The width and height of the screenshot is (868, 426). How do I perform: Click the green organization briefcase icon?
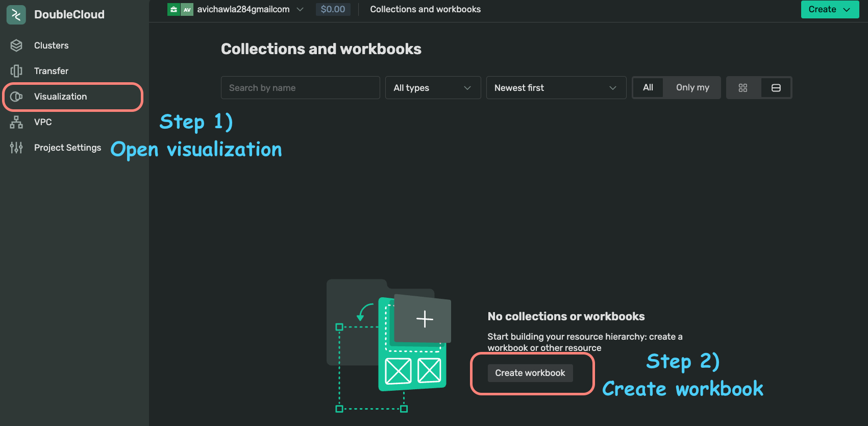point(173,9)
